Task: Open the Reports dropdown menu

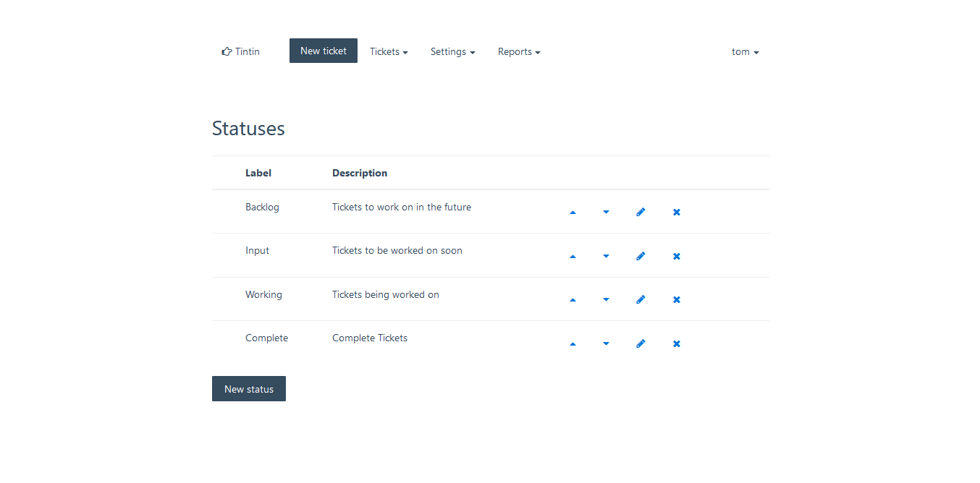Action: click(x=519, y=52)
